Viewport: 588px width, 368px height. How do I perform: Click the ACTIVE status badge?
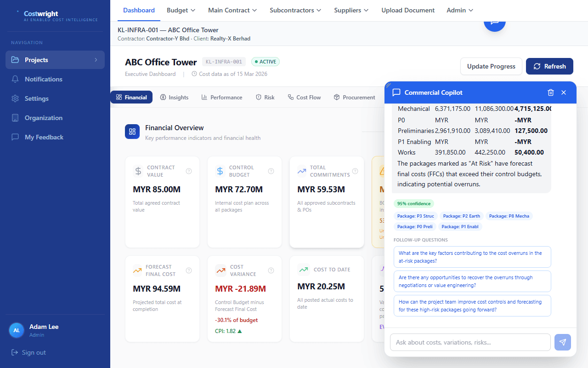pos(265,62)
